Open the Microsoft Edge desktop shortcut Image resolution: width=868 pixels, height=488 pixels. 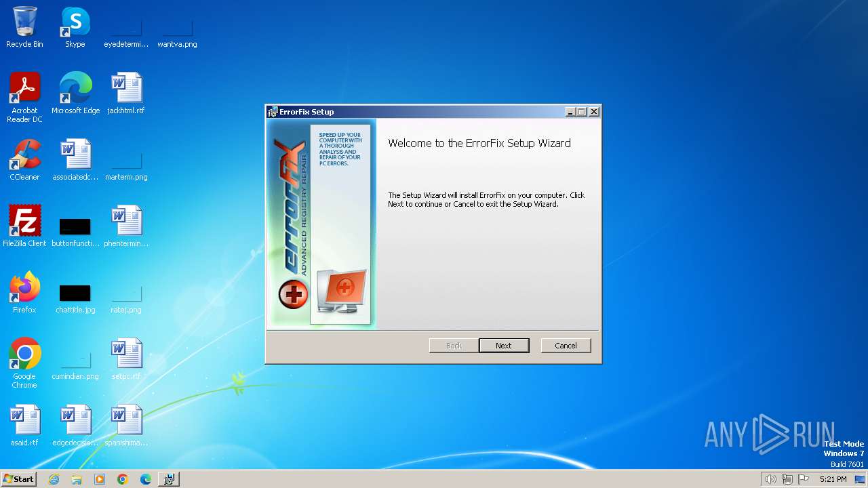(75, 94)
